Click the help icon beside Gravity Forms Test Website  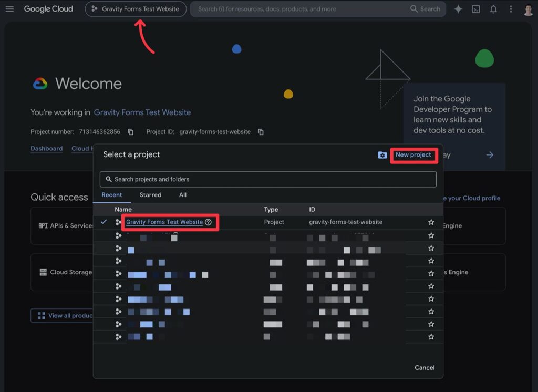click(x=208, y=222)
